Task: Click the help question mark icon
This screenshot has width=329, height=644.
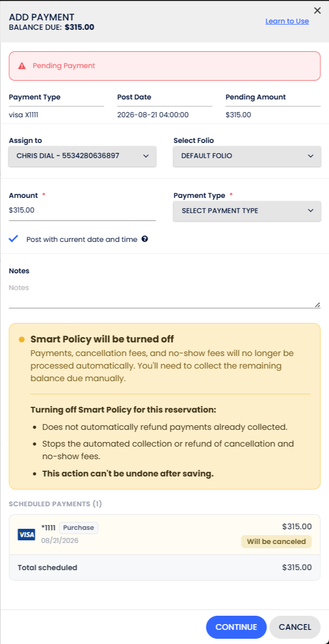Action: click(x=145, y=239)
